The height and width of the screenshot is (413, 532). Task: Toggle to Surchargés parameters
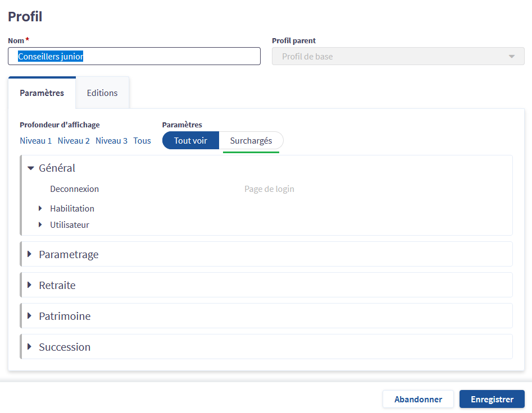[x=251, y=141]
